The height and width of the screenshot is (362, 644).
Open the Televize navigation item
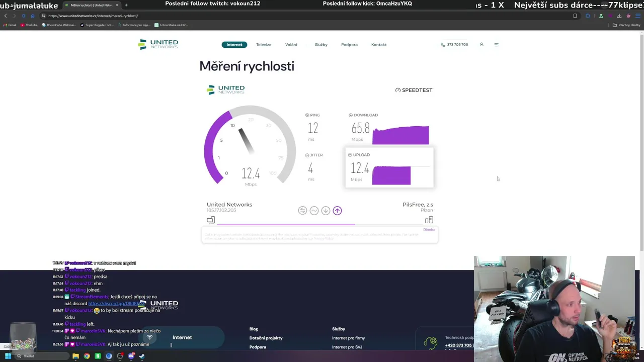(264, 45)
